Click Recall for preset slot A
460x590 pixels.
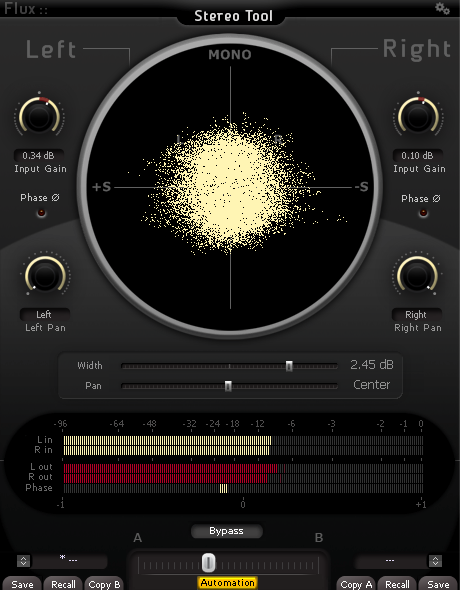pos(63,584)
